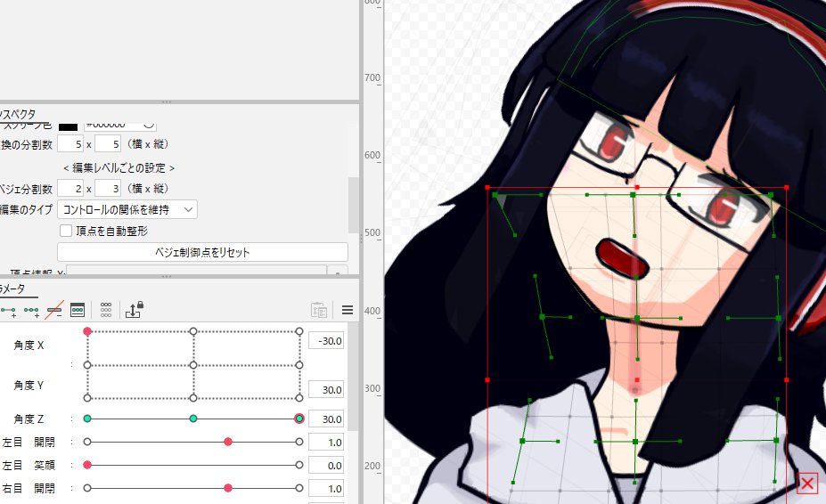
Task: Switch to the インスペクタ tab
Action: (x=18, y=114)
